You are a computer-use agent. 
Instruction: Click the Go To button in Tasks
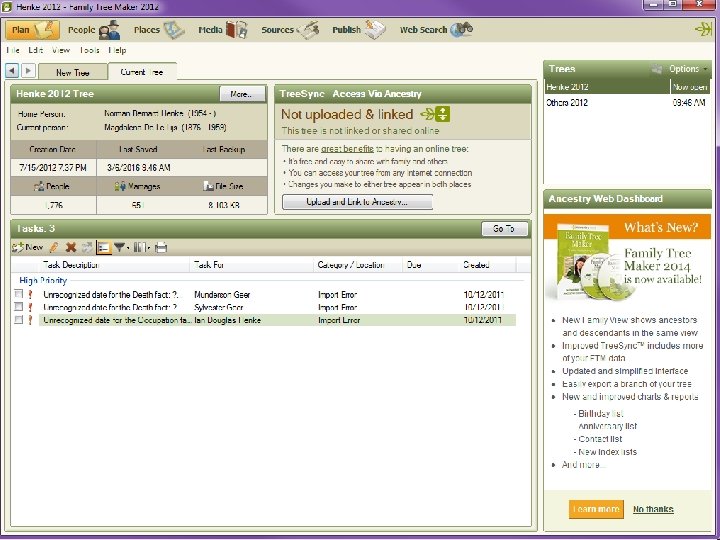504,229
